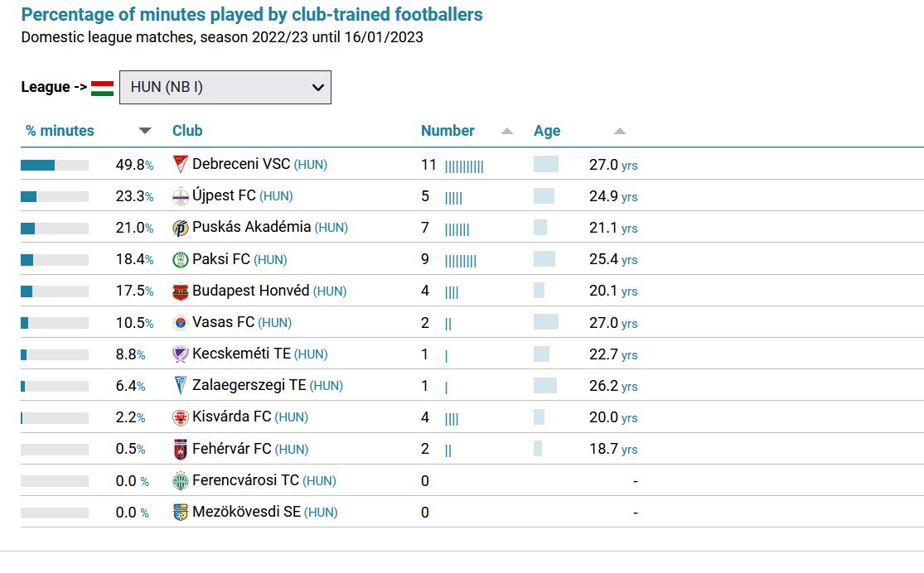
Task: Click the Mezőkövesdi SE club crest
Action: coord(181,513)
